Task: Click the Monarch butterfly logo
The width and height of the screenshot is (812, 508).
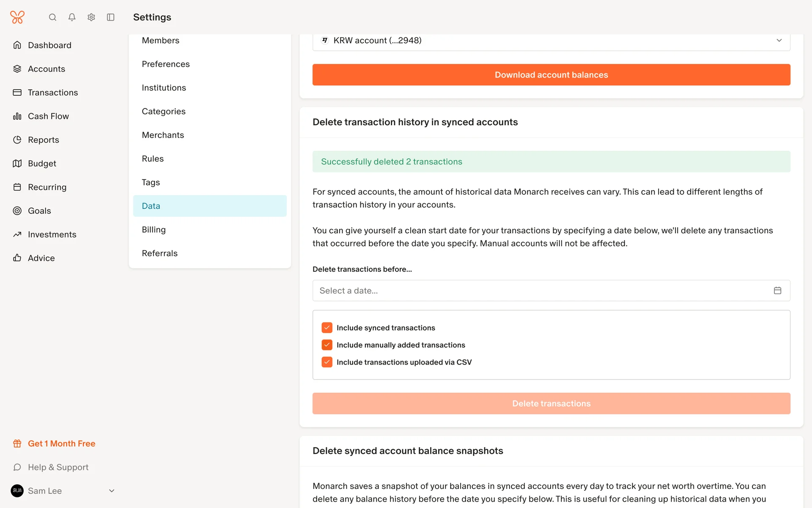Action: tap(17, 17)
